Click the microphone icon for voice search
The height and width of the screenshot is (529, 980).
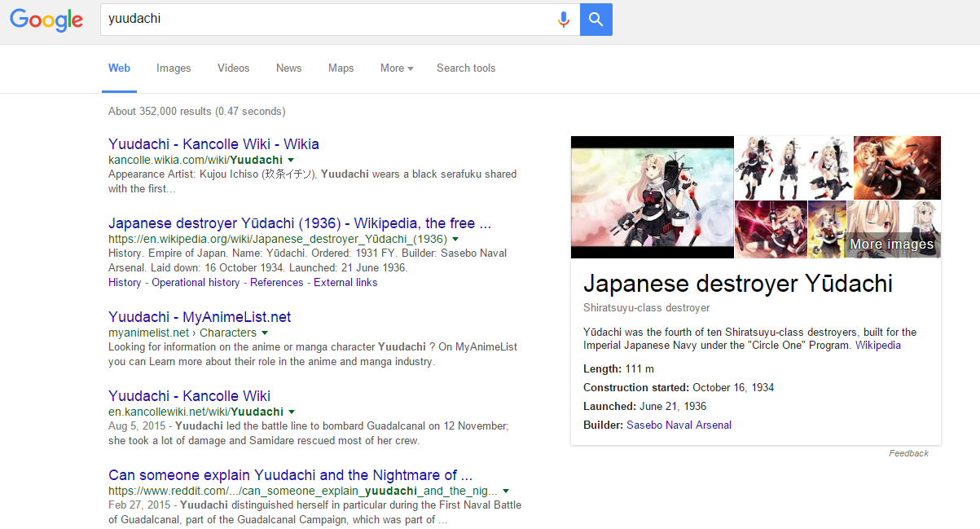tap(564, 20)
